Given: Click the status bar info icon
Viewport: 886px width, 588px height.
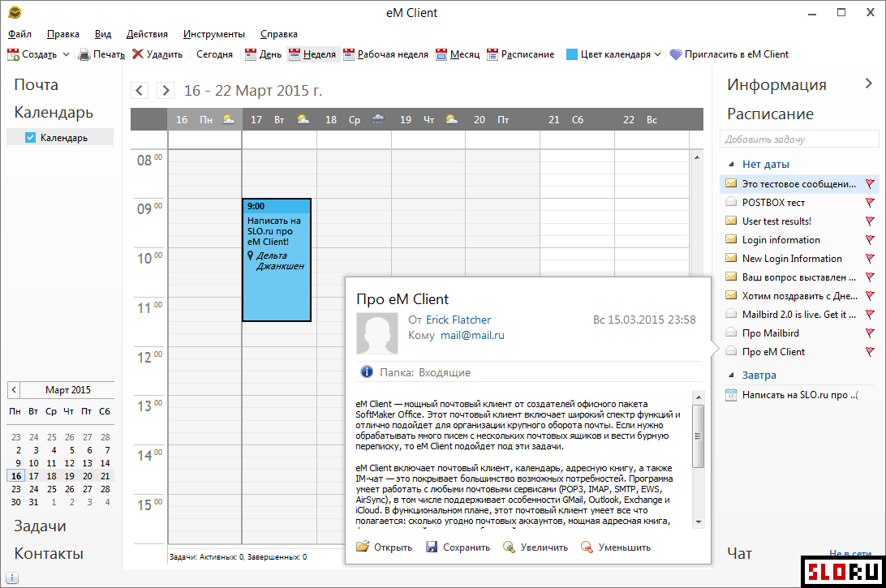Looking at the screenshot, I should (x=12, y=577).
